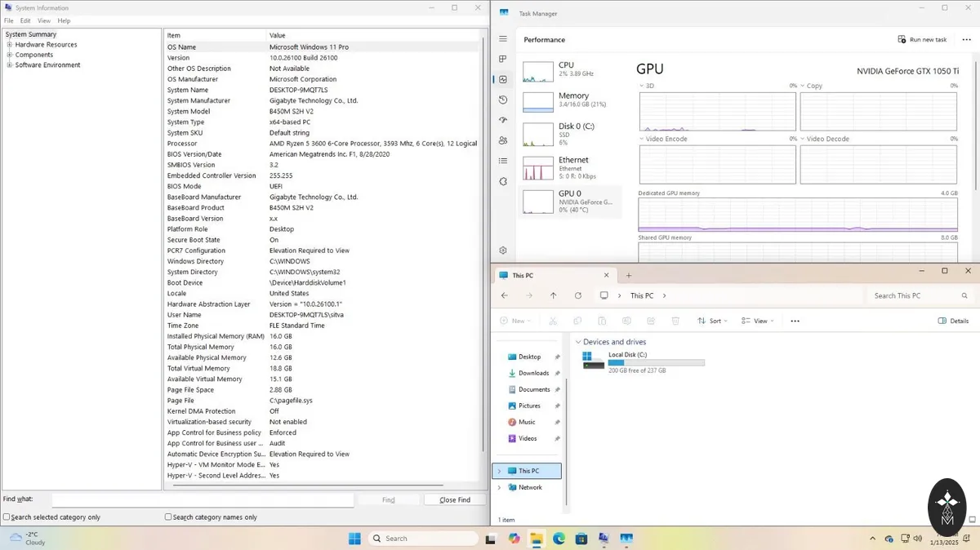This screenshot has height=550, width=980.
Task: Select Ethernet performance entry
Action: 569,167
